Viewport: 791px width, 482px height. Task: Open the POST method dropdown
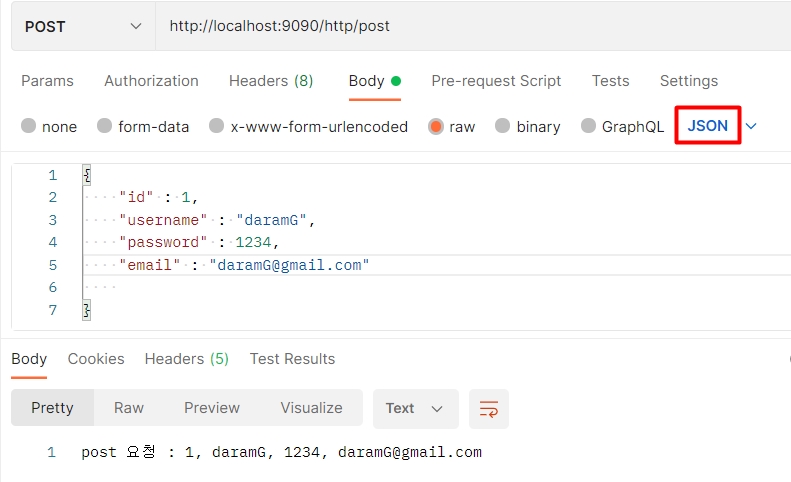(x=83, y=26)
